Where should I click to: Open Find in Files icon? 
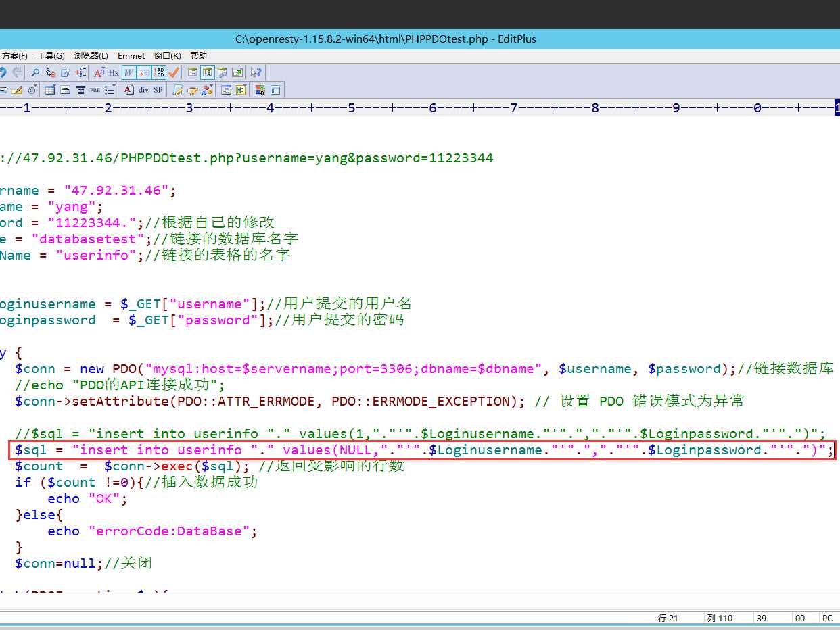click(65, 72)
